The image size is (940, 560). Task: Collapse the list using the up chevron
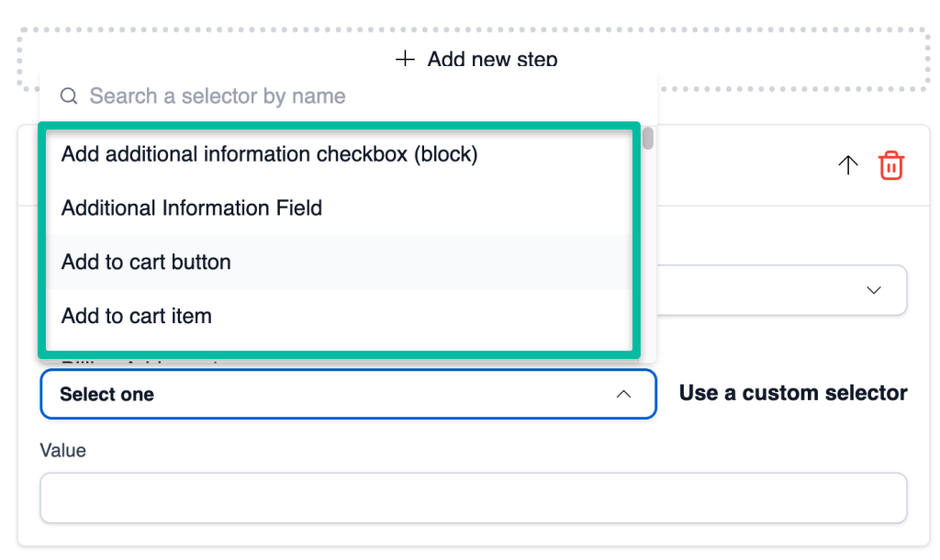point(623,394)
